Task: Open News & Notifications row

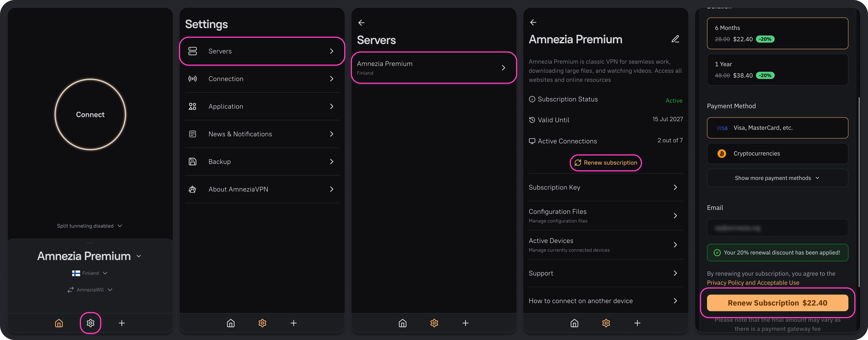Action: point(262,134)
